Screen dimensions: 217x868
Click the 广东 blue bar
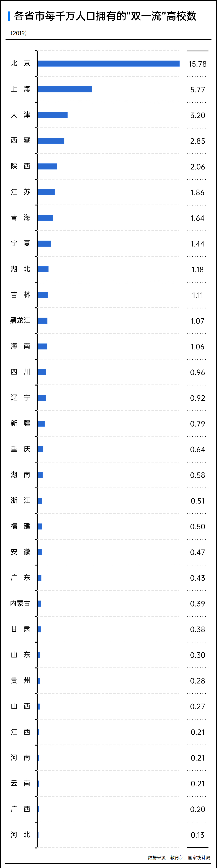tap(40, 578)
